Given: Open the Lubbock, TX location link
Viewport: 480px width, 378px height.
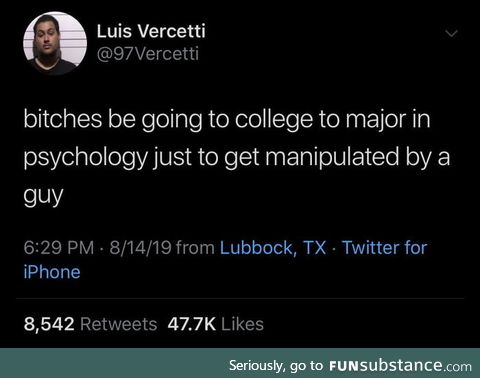Looking at the screenshot, I should [x=273, y=248].
